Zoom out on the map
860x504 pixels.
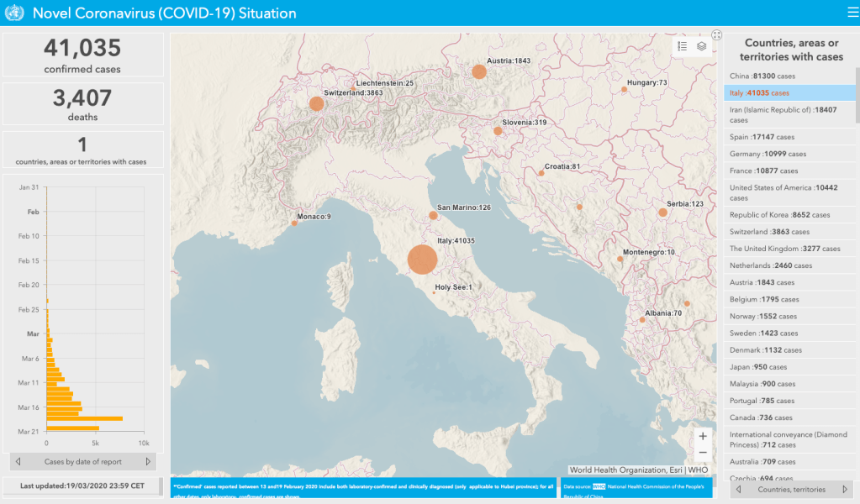tap(703, 453)
